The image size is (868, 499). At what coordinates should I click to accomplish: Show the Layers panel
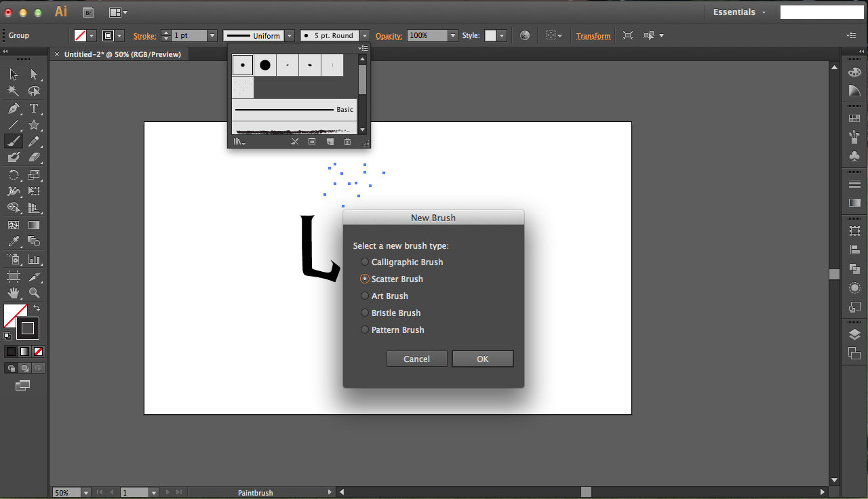(x=854, y=334)
